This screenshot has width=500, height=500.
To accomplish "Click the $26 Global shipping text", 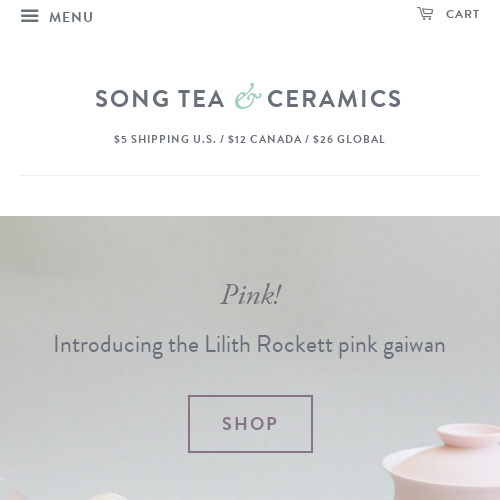I will click(349, 139).
